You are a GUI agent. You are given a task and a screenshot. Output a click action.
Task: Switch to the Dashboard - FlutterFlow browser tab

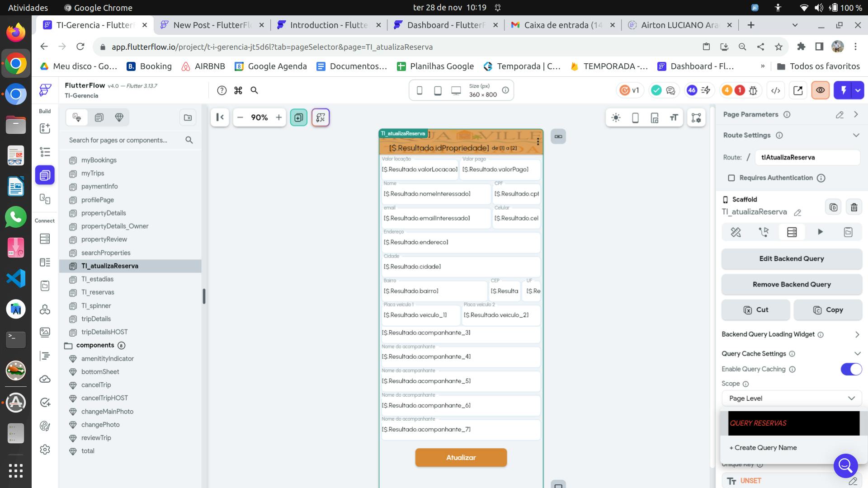(x=445, y=25)
